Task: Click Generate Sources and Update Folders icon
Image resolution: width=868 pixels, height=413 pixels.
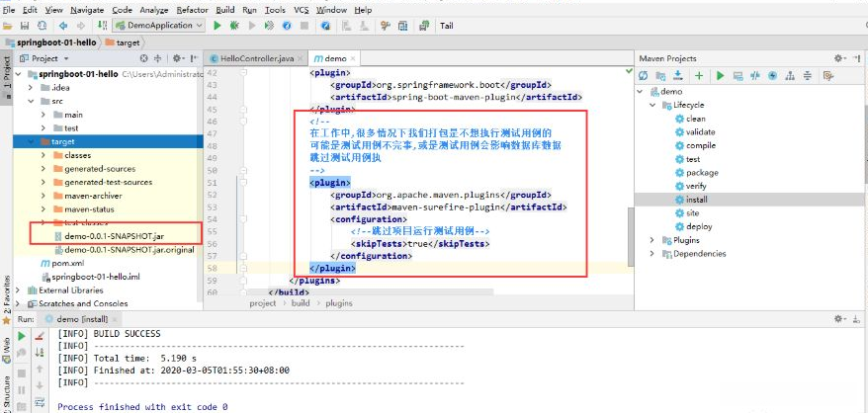Action: 660,76
